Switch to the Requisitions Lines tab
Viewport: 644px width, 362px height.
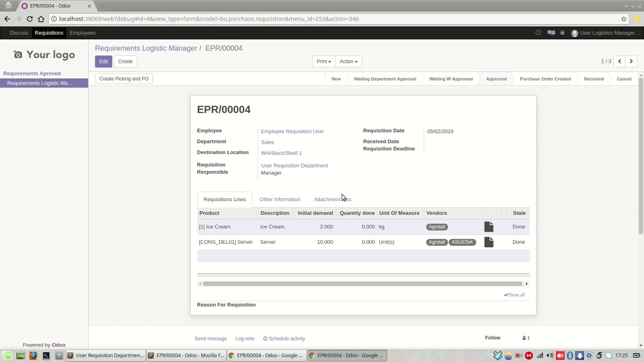coord(224,199)
